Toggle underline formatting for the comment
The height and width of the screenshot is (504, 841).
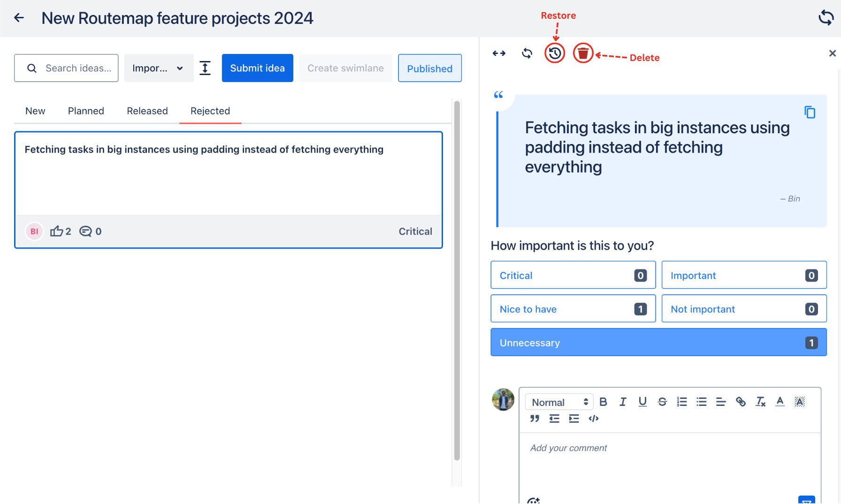[x=642, y=402]
